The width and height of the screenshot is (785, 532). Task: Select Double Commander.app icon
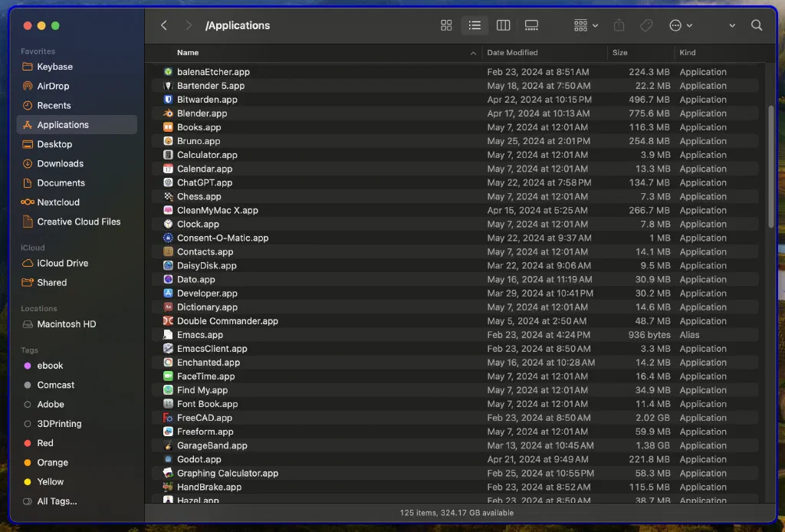click(168, 320)
